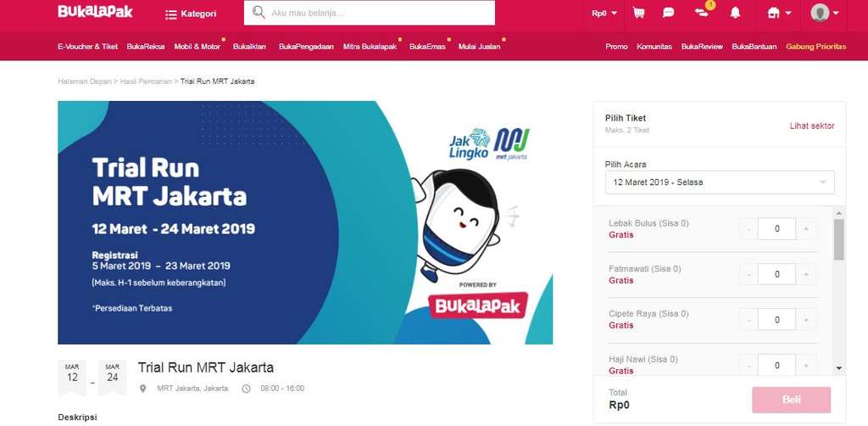Open the Komunitas page
This screenshot has width=868, height=426.
pos(654,47)
